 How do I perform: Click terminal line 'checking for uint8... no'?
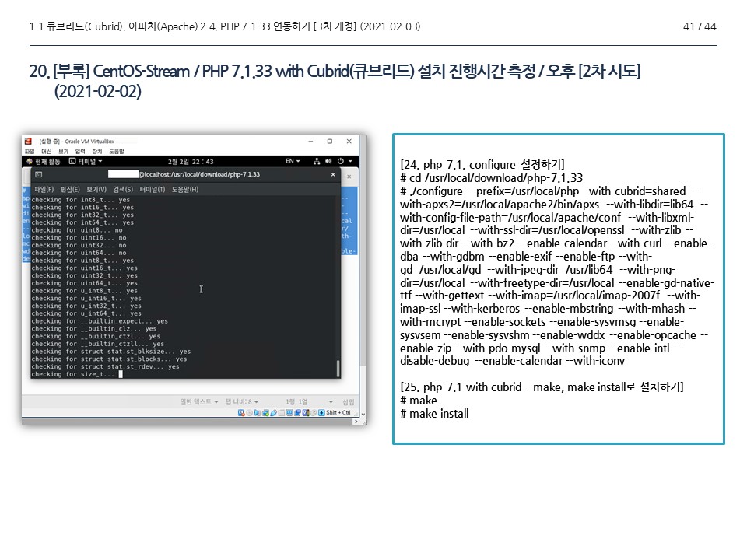pos(77,230)
